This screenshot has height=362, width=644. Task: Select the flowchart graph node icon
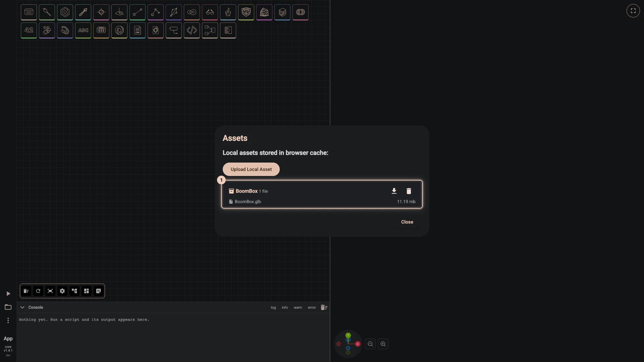pyautogui.click(x=210, y=31)
